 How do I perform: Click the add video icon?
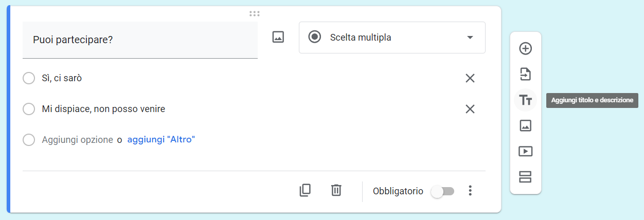click(x=525, y=151)
